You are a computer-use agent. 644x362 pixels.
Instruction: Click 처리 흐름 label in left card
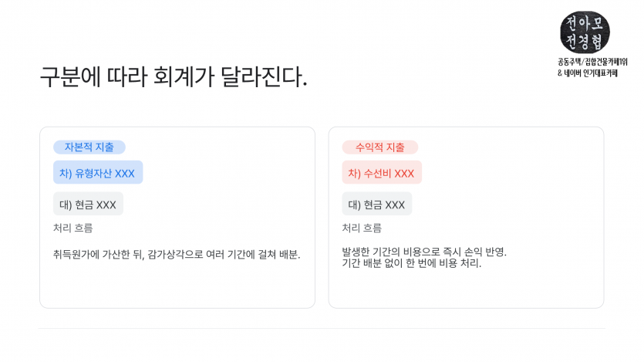[x=73, y=228]
